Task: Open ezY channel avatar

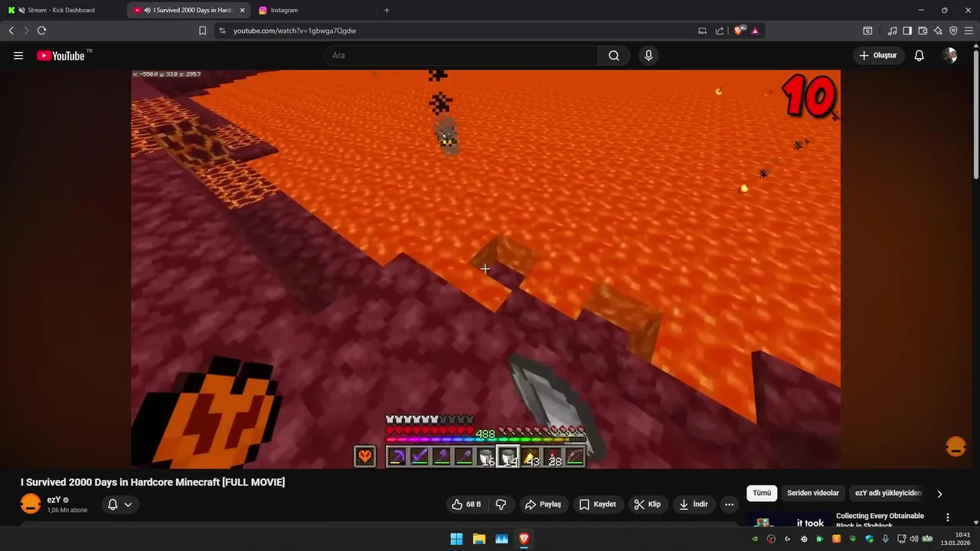Action: (x=31, y=504)
